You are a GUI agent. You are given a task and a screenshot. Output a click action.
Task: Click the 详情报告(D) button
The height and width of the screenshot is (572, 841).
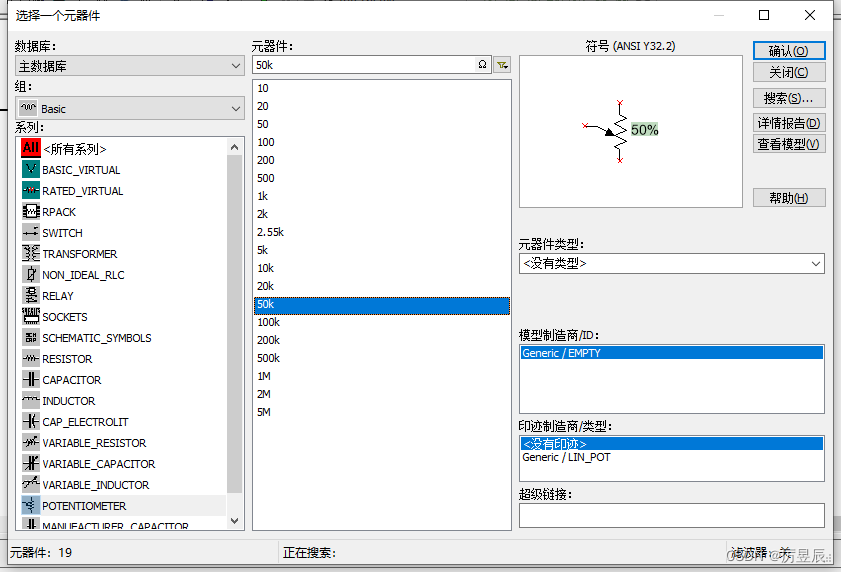[x=789, y=123]
